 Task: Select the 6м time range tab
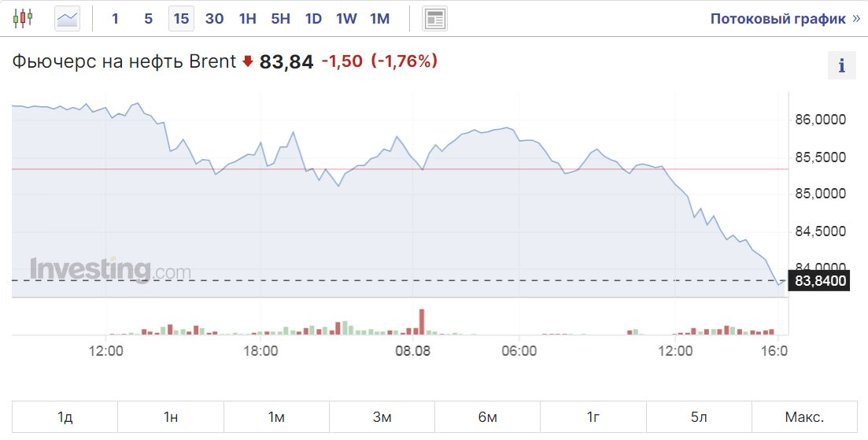pos(488,416)
